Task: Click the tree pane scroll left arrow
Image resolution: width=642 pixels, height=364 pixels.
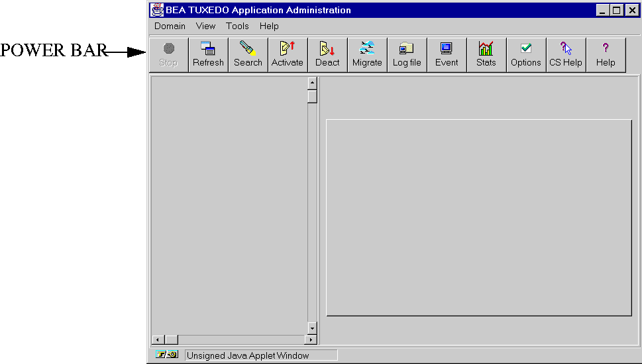Action: coord(158,340)
